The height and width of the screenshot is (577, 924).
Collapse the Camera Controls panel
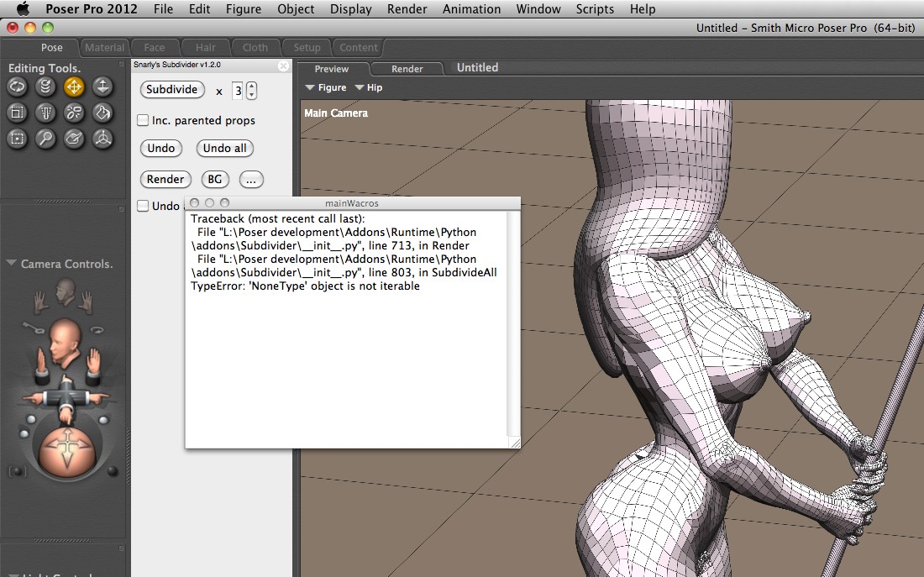click(x=11, y=264)
